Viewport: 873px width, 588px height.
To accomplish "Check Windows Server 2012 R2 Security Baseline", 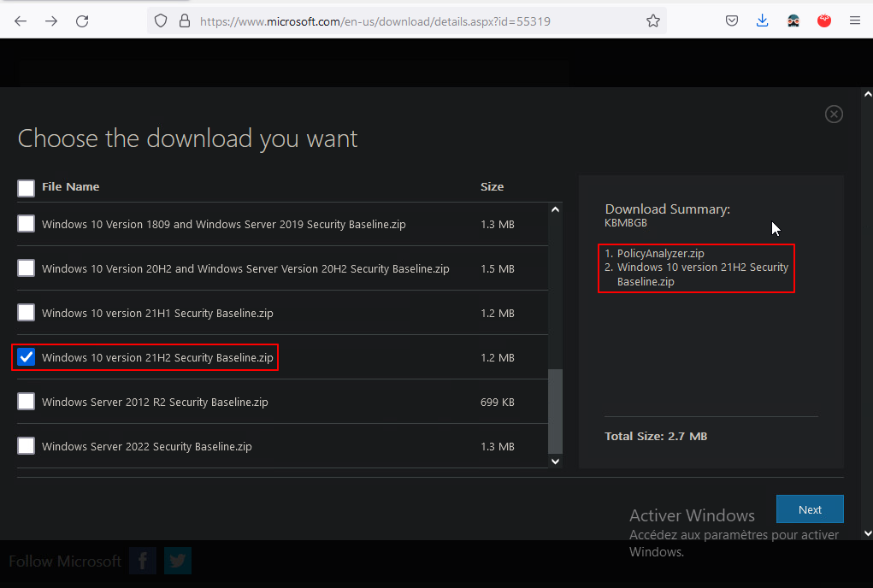I will point(27,402).
